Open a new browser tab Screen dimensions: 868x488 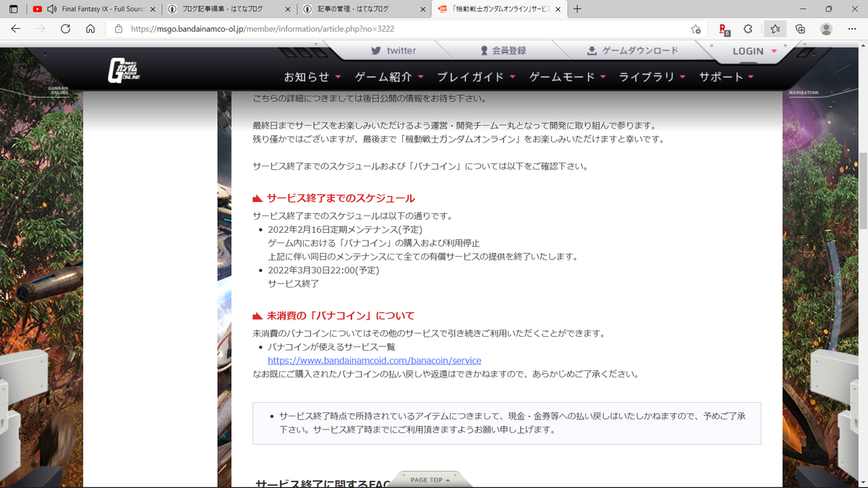(x=577, y=9)
